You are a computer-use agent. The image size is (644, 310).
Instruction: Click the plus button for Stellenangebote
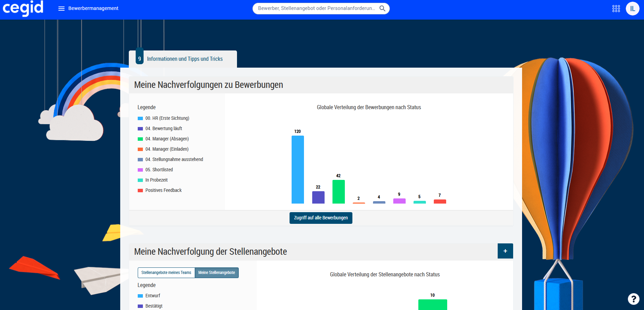[505, 251]
